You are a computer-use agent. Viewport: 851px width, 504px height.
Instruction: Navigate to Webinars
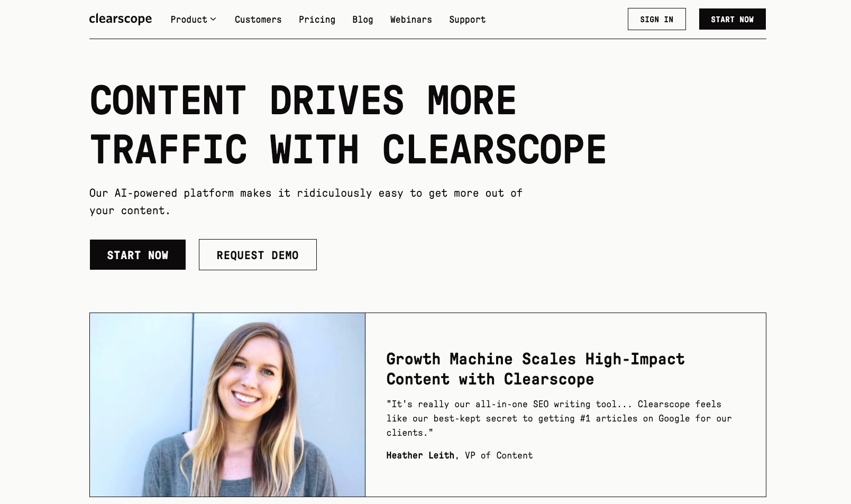pyautogui.click(x=411, y=20)
